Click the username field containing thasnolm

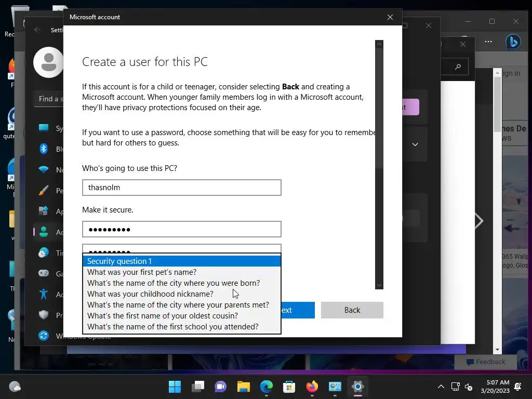click(181, 188)
